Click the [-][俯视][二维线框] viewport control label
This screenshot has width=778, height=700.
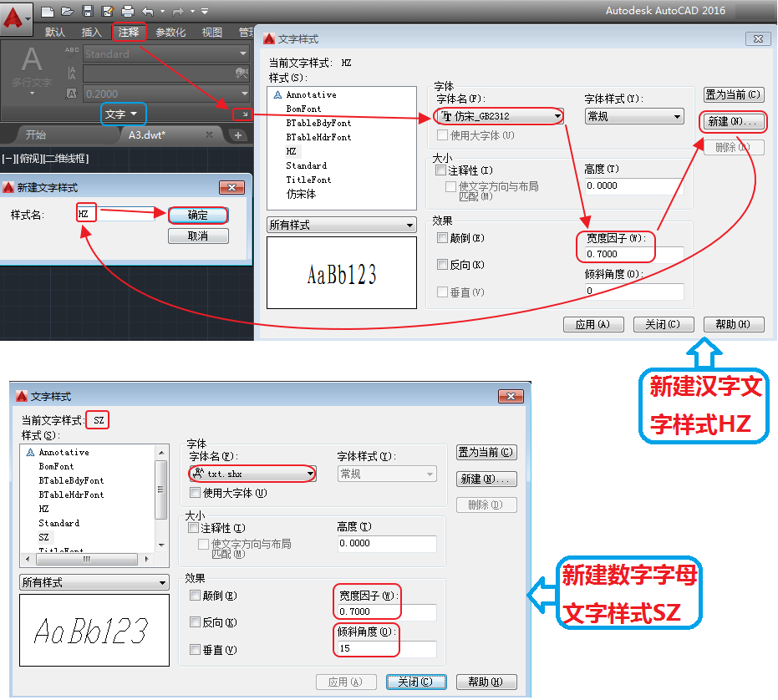coord(45,158)
